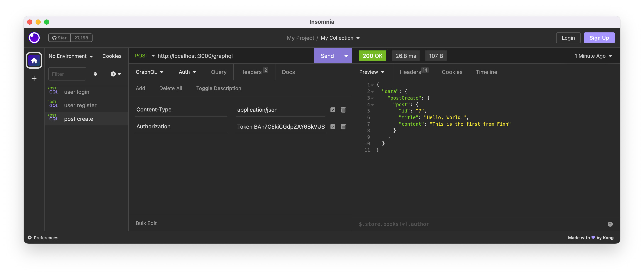
Task: Disable the Authorization header checkbox
Action: [333, 127]
